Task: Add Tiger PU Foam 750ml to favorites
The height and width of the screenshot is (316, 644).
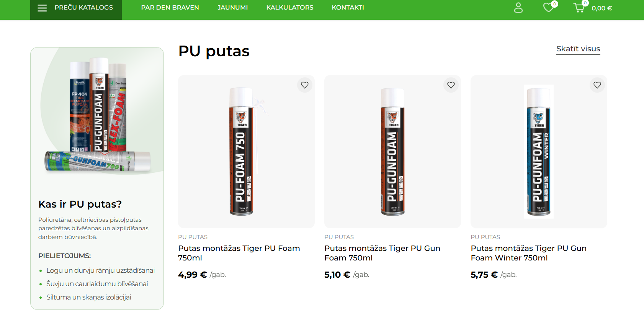Action: point(305,85)
